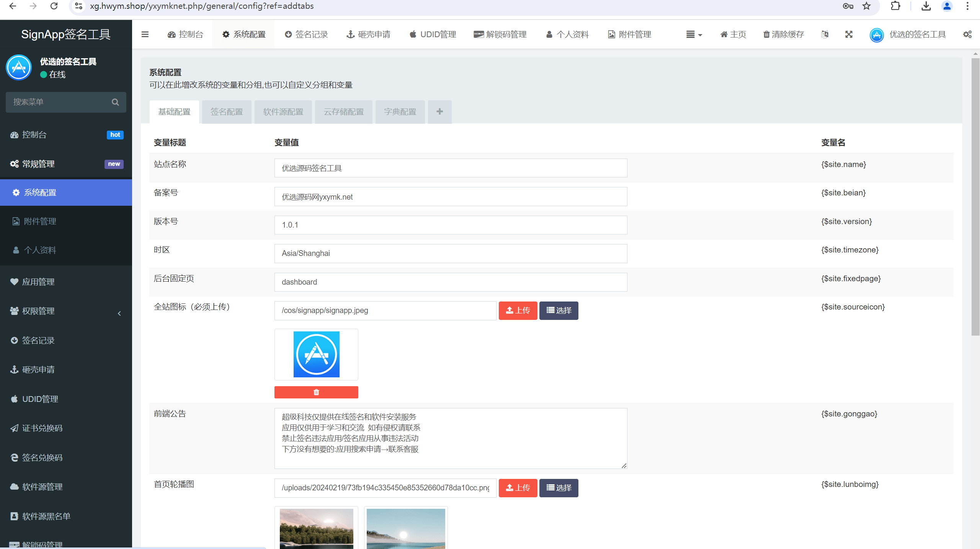Toggle sidebar with hamburger menu icon
This screenshot has height=549, width=980.
tap(145, 34)
